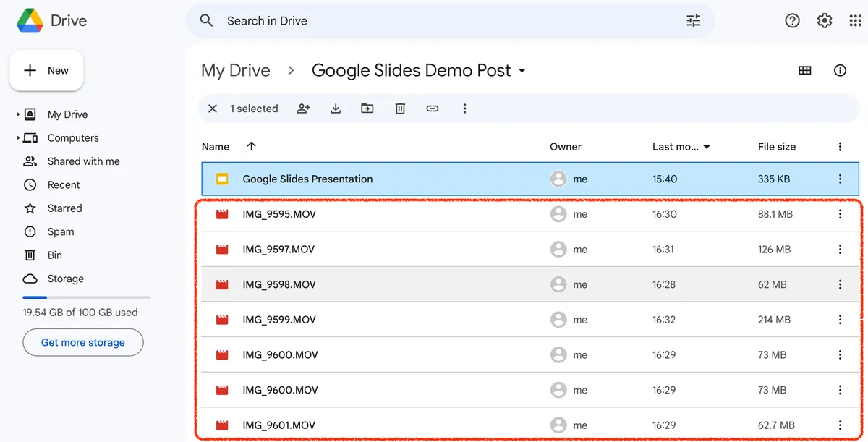Open Starred items

click(64, 208)
